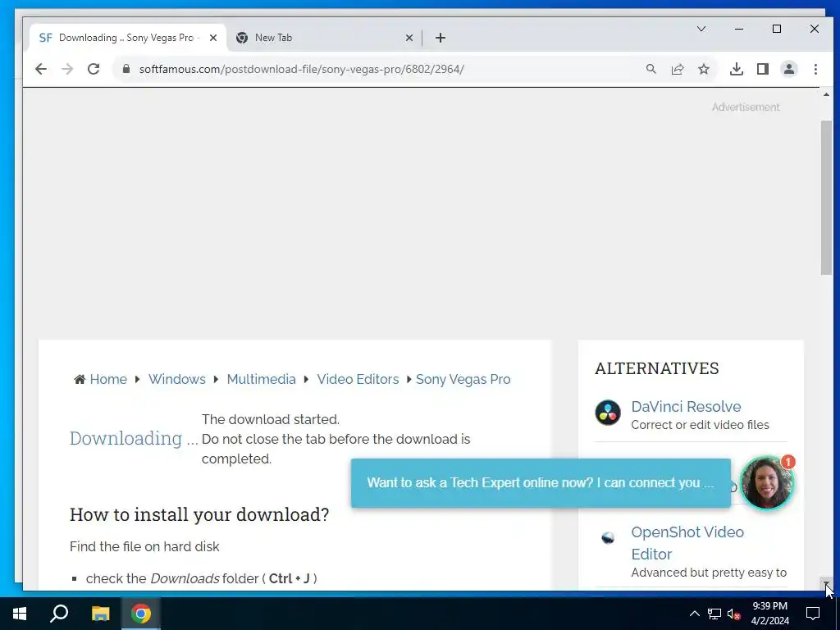The width and height of the screenshot is (840, 630).
Task: Go back to the previous page
Action: [x=41, y=69]
